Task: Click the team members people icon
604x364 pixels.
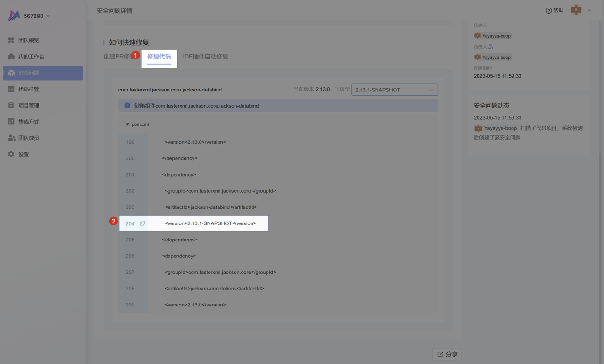Action: pos(11,138)
